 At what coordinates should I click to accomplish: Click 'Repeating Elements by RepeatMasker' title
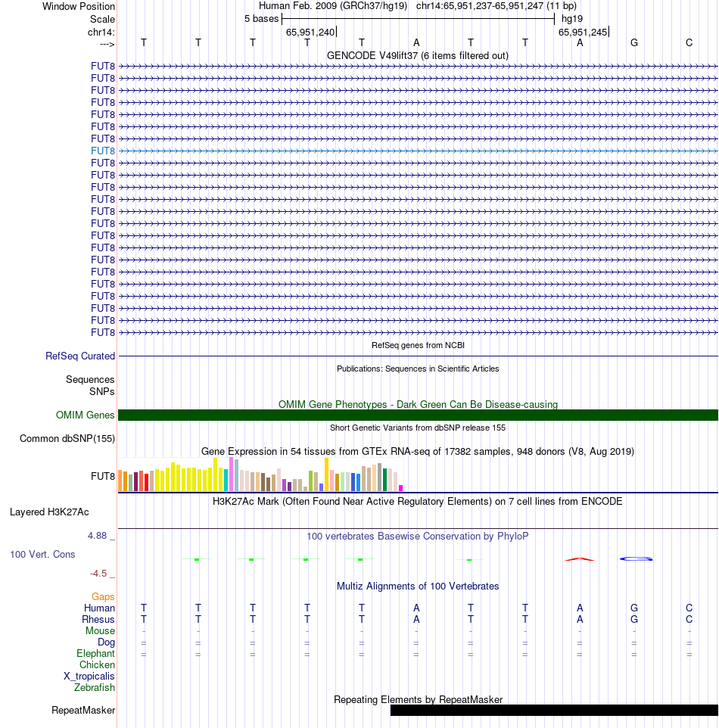[x=418, y=700]
